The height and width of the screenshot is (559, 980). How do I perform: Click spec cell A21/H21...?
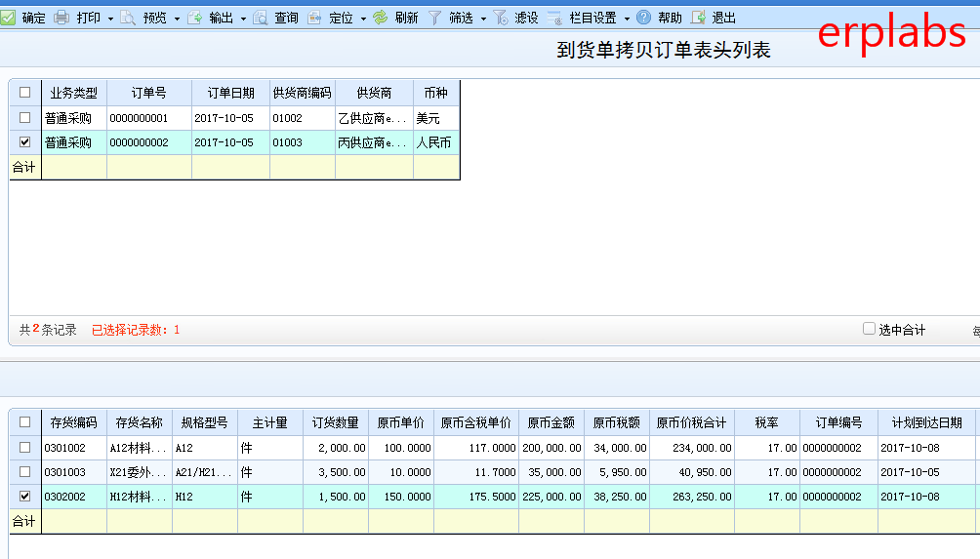pyautogui.click(x=205, y=472)
